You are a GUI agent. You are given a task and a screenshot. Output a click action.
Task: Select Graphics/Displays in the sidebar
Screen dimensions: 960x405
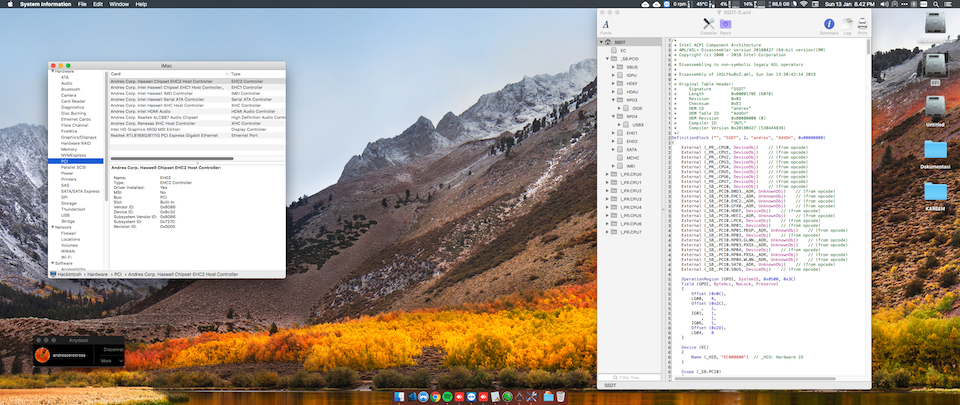[x=79, y=138]
